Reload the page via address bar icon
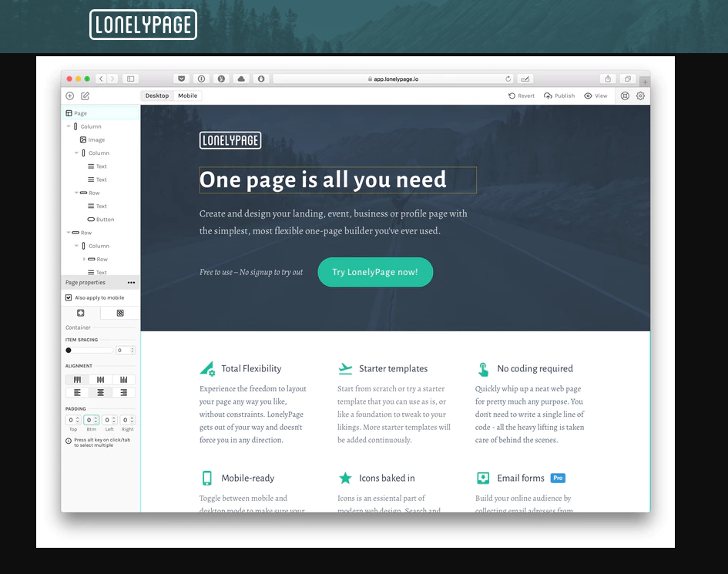Image resolution: width=728 pixels, height=574 pixels. [x=508, y=79]
